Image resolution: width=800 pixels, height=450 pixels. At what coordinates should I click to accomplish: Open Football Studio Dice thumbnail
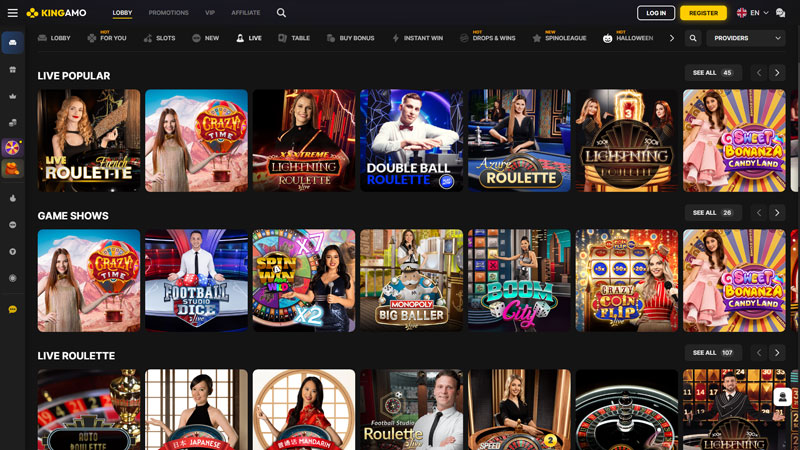click(x=196, y=281)
